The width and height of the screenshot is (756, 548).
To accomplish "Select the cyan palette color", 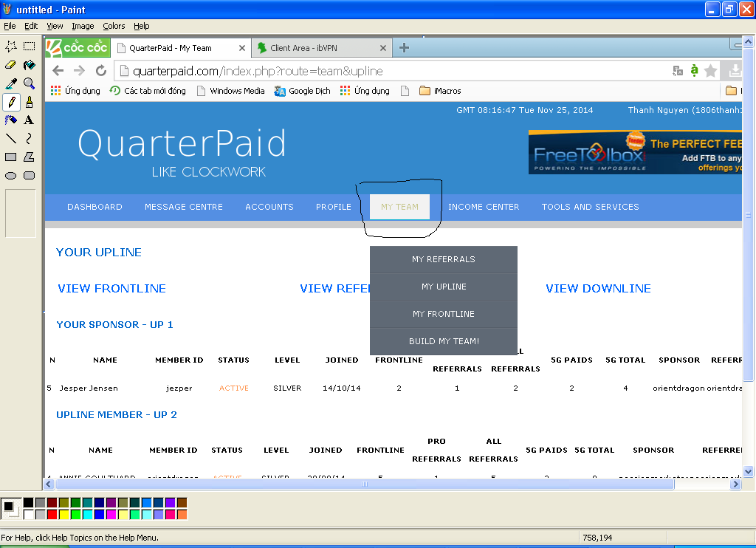I will [x=87, y=514].
